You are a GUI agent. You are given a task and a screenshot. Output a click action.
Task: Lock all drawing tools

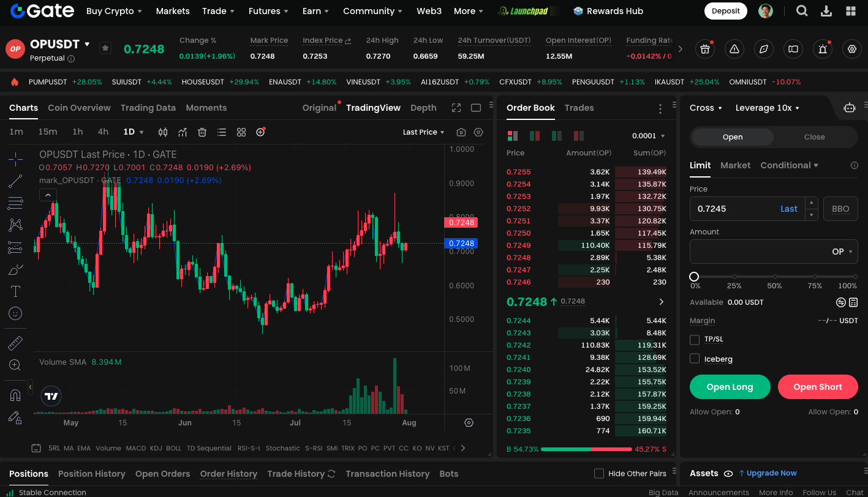pos(15,417)
